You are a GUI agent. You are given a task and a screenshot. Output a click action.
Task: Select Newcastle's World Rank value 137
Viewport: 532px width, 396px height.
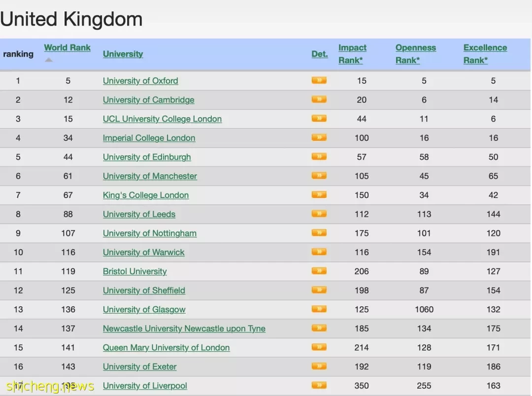click(68, 329)
